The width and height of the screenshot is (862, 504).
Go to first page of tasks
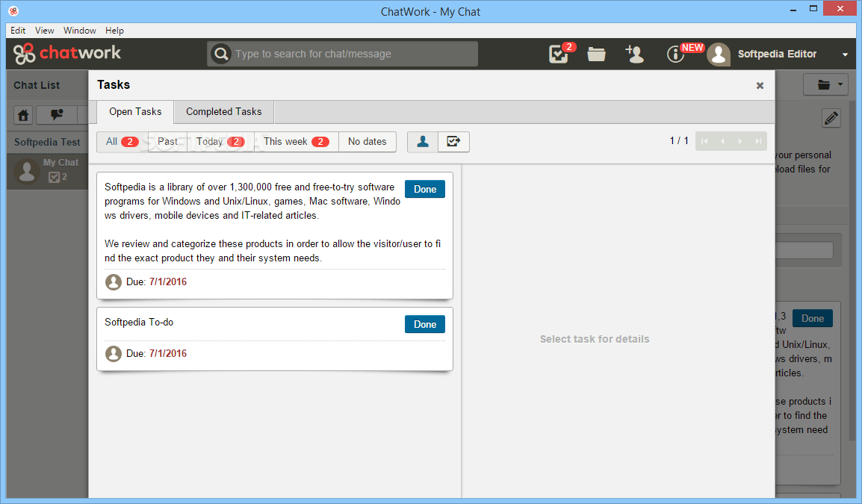click(x=704, y=141)
